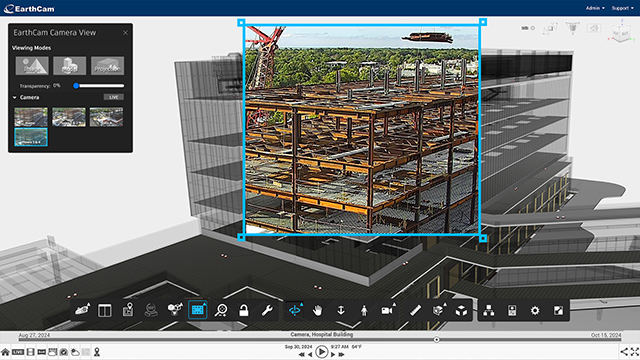Select the Zoom dolly arrows tool
Screen dimensions: 640x360
coord(341,311)
